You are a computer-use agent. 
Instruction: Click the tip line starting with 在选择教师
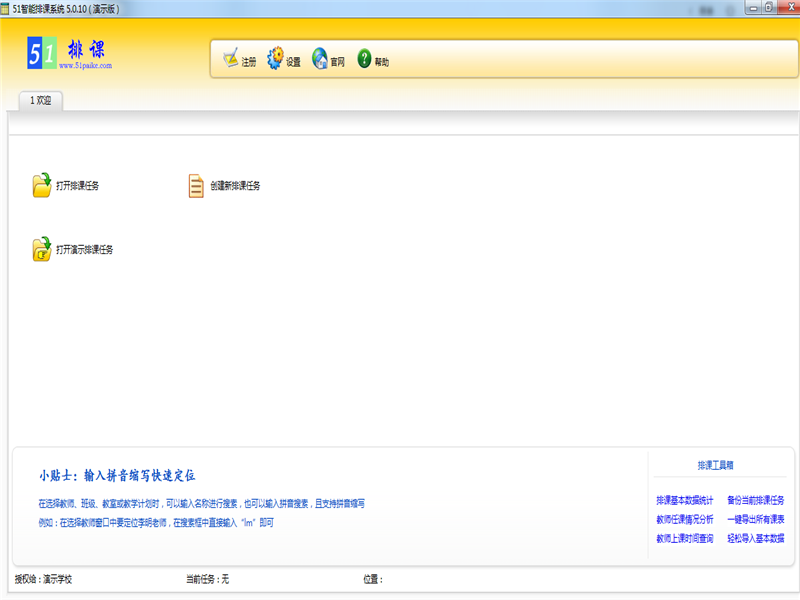coord(202,504)
